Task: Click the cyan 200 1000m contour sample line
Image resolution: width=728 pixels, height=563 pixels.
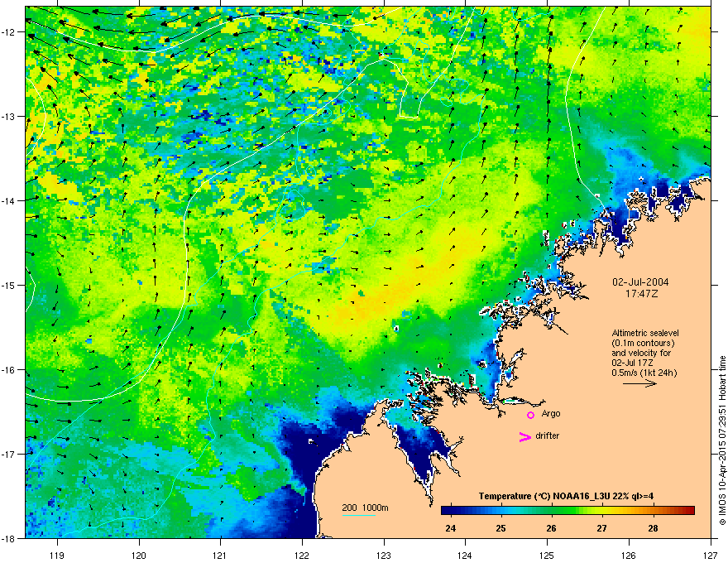Action: coord(358,515)
